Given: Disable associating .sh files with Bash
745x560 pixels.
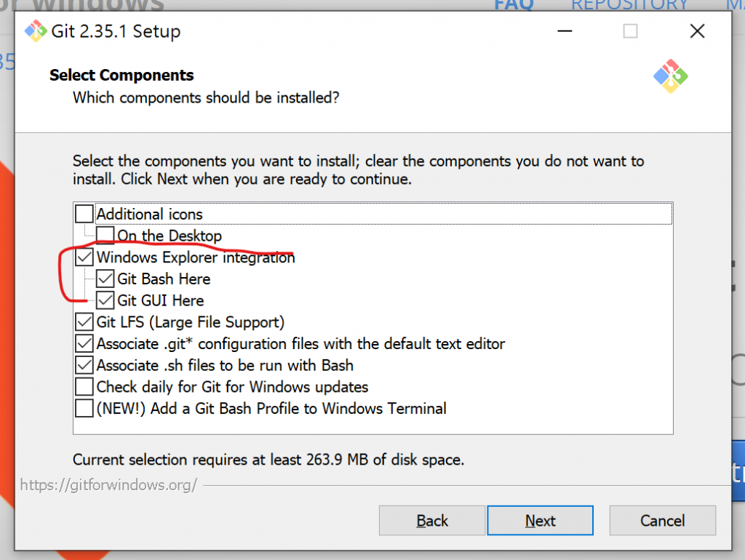Looking at the screenshot, I should tap(85, 365).
